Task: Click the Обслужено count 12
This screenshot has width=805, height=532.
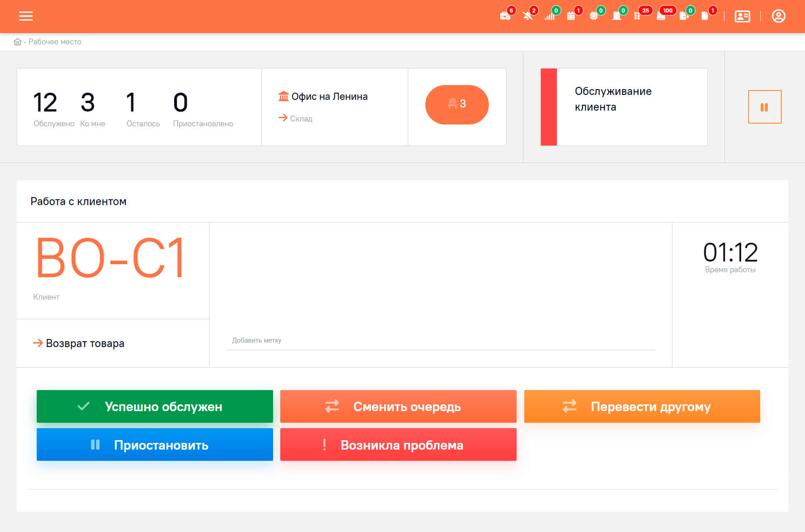Action: [45, 103]
